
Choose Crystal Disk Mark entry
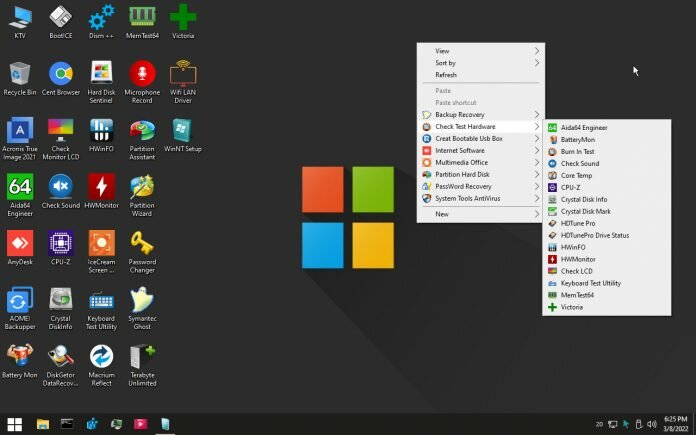coord(606,211)
